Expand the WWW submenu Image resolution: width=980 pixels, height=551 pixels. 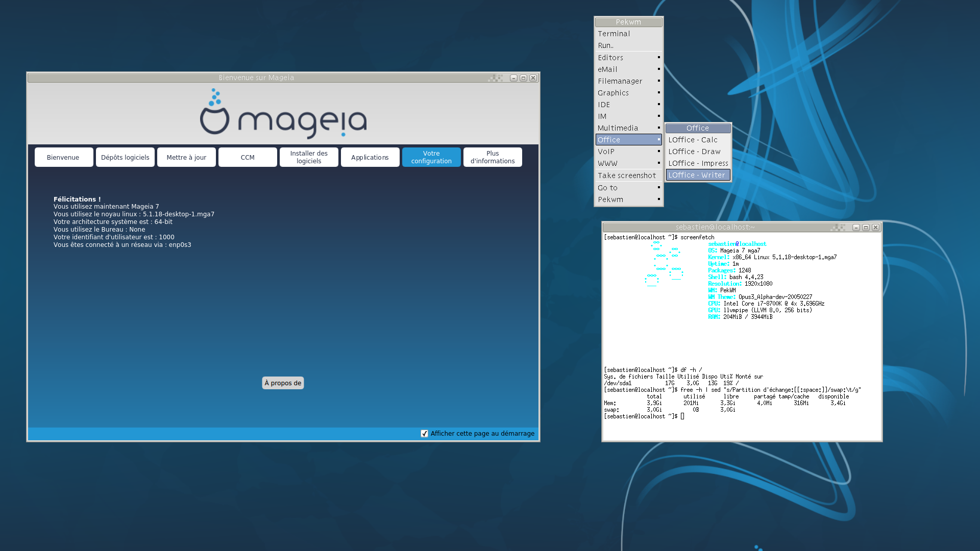[629, 163]
